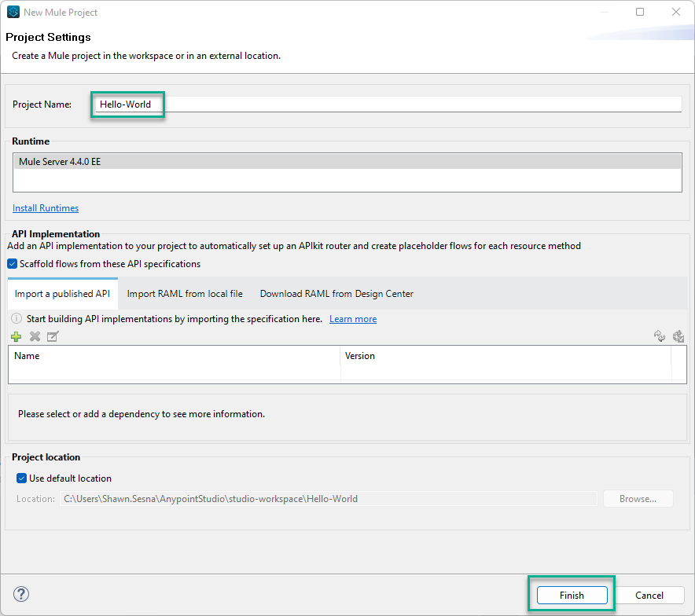Toggle the Use default location checkbox

[x=22, y=478]
